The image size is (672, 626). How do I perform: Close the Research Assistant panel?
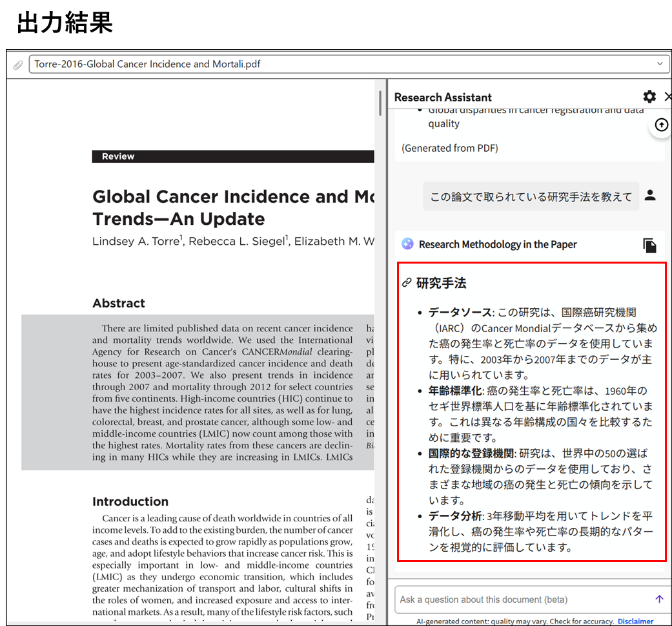667,97
